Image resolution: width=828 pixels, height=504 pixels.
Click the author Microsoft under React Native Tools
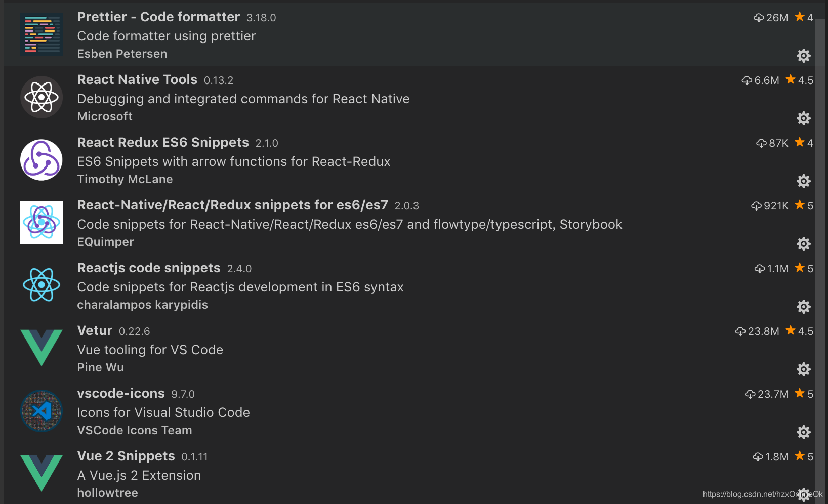[105, 116]
